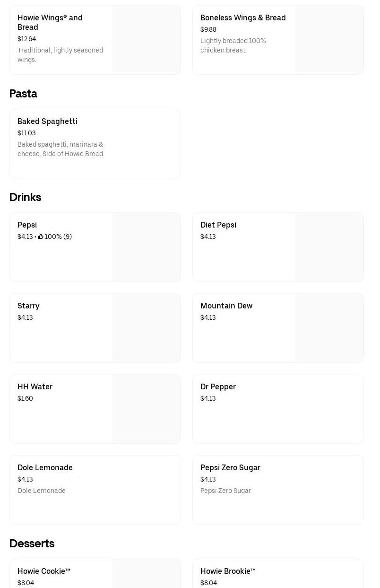Click the Howie Wings and Bread image placeholder

point(146,40)
